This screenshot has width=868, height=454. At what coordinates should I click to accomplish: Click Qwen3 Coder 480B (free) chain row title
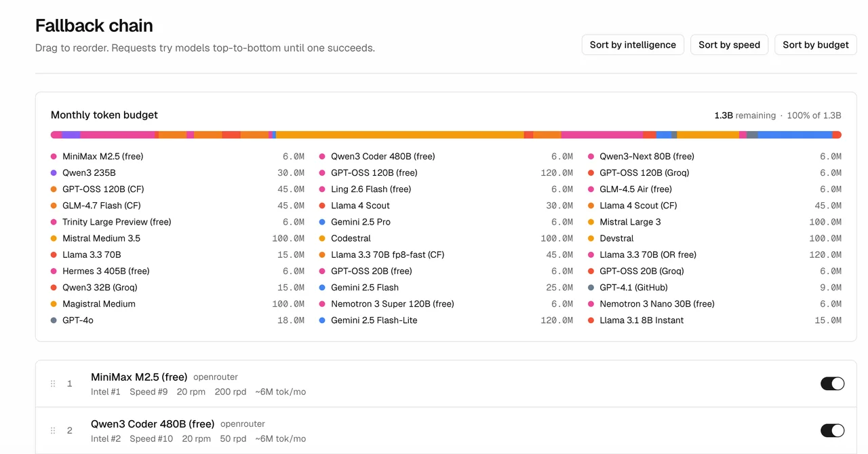(153, 424)
